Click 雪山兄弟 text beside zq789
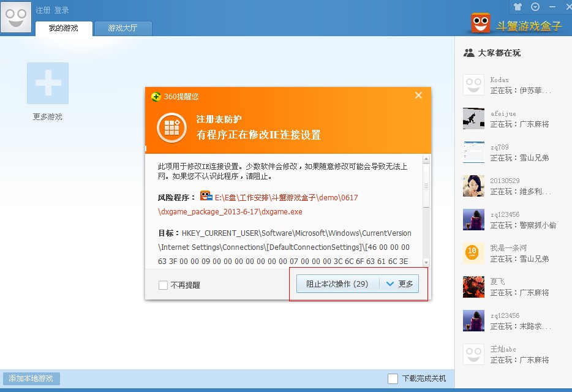The width and height of the screenshot is (572, 392). point(535,157)
